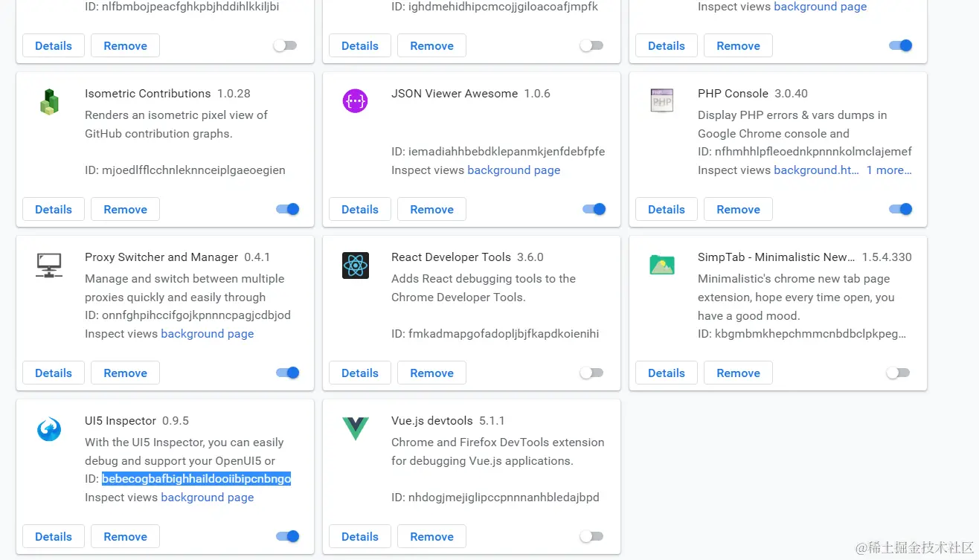Click the Vue.js devtools logo icon
Screen dimensions: 979x560
click(x=356, y=428)
